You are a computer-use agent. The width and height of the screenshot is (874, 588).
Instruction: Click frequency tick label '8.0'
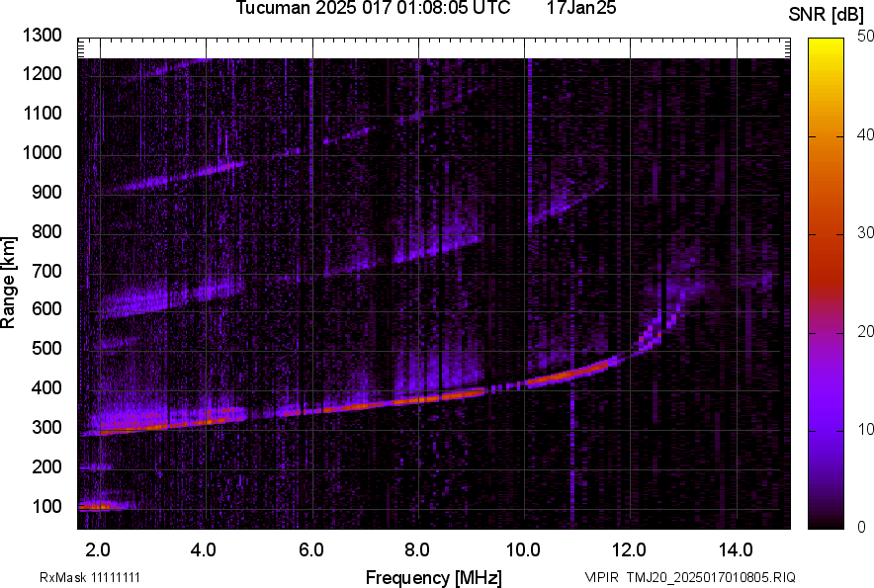pyautogui.click(x=417, y=550)
